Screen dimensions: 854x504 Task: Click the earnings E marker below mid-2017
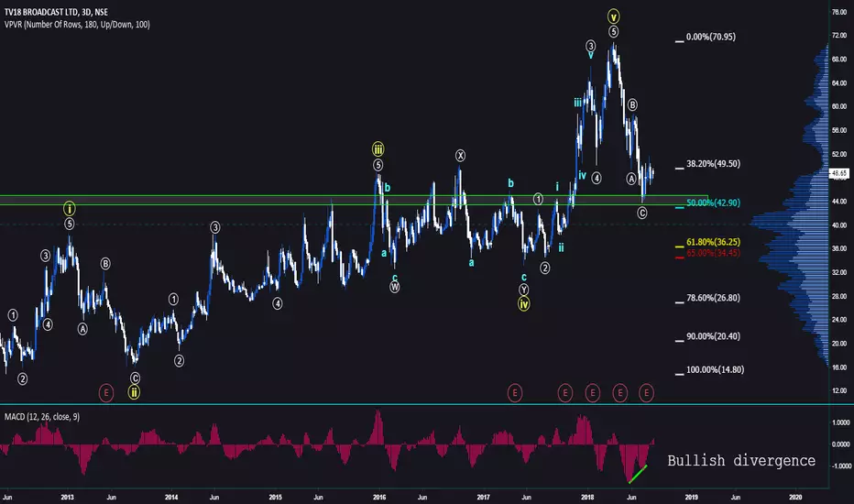click(x=515, y=393)
